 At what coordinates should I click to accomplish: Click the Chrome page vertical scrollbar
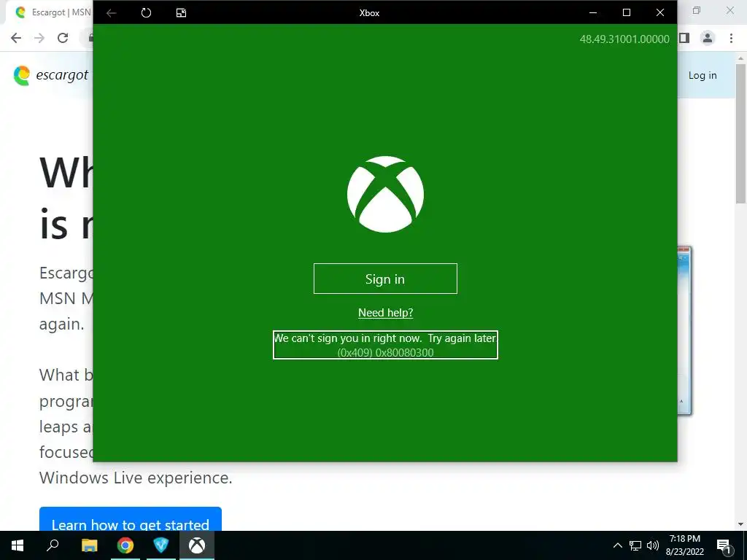pos(740,133)
